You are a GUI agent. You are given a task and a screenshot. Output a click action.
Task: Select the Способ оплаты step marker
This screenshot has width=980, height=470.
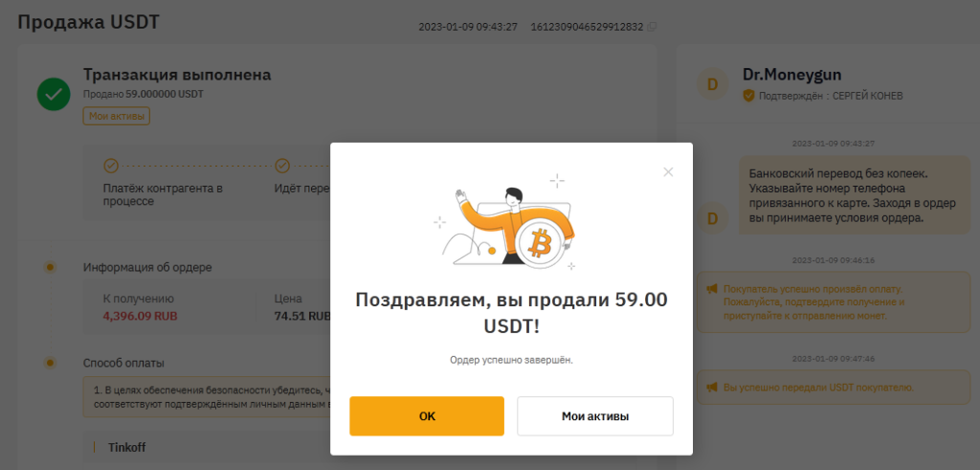51,363
